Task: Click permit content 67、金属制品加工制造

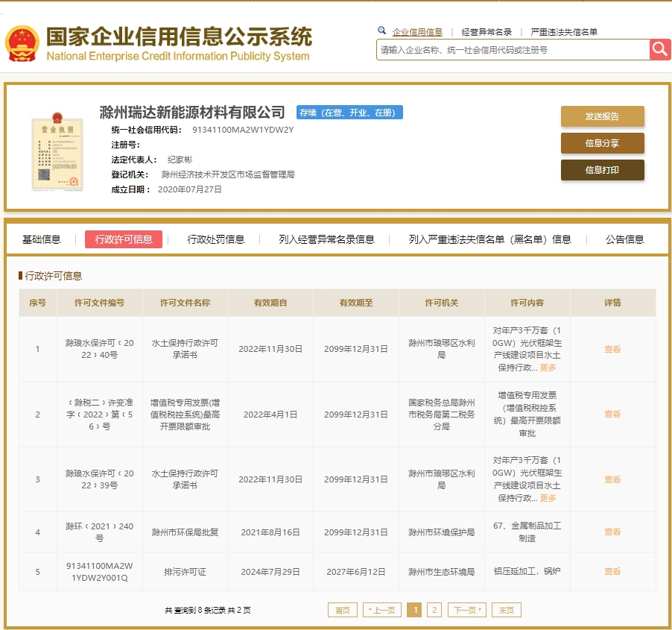Action: click(527, 532)
